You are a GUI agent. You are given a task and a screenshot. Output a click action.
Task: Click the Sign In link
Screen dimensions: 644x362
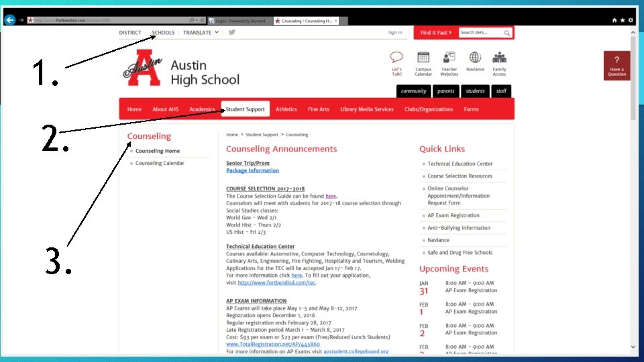point(395,32)
